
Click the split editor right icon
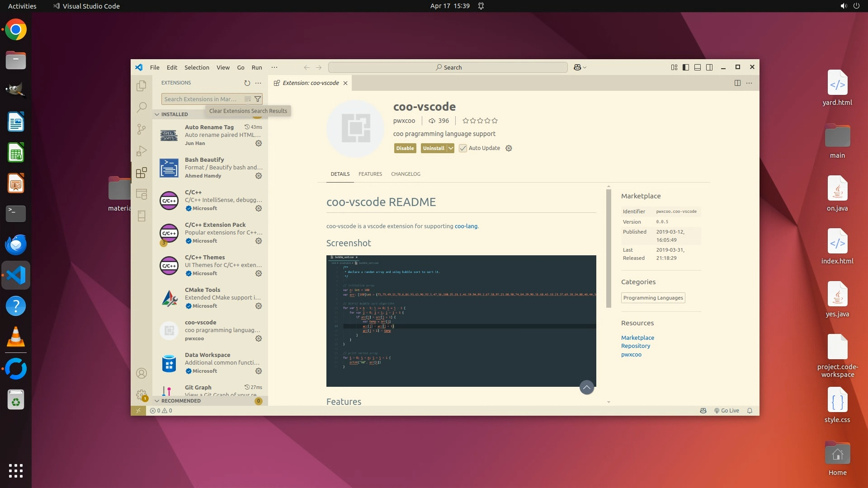pyautogui.click(x=737, y=83)
